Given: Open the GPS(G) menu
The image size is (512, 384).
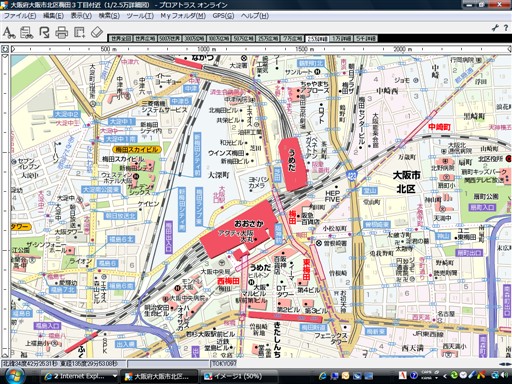Looking at the screenshot, I should tap(223, 16).
